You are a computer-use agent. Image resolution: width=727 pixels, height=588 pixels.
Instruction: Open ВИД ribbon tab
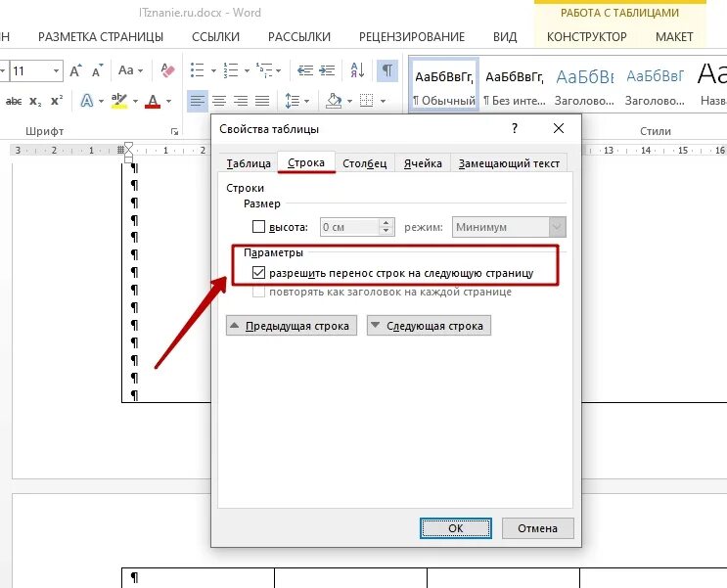[x=505, y=37]
